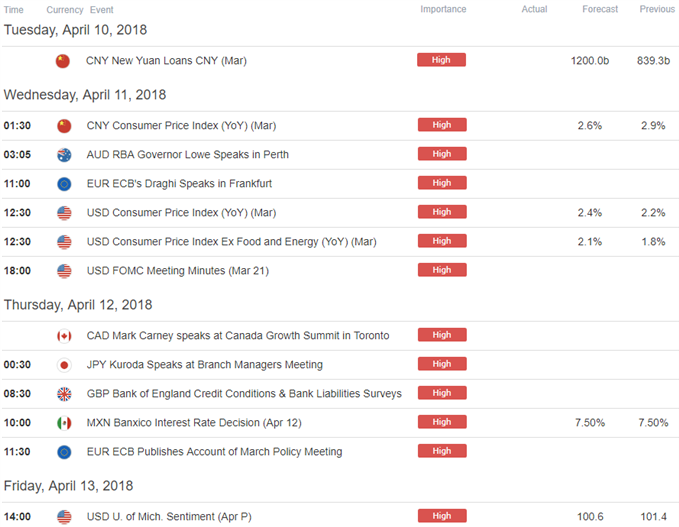679x527 pixels.
Task: Click High badge for Banxico Interest Rate Decision
Action: (442, 422)
